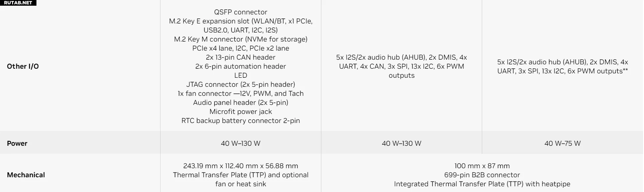Image resolution: width=644 pixels, height=192 pixels.
Task: Click M.2 Key M connector line
Action: pos(241,39)
